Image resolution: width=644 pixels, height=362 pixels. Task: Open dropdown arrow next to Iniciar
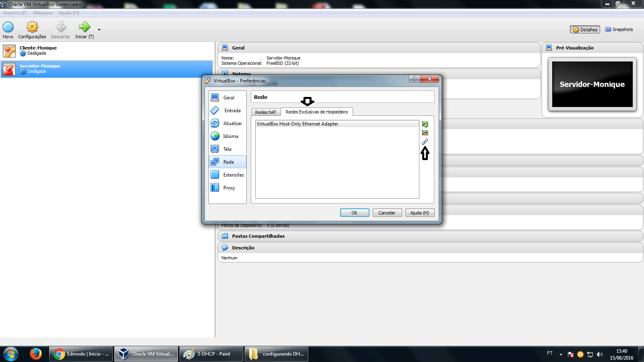pos(99,30)
